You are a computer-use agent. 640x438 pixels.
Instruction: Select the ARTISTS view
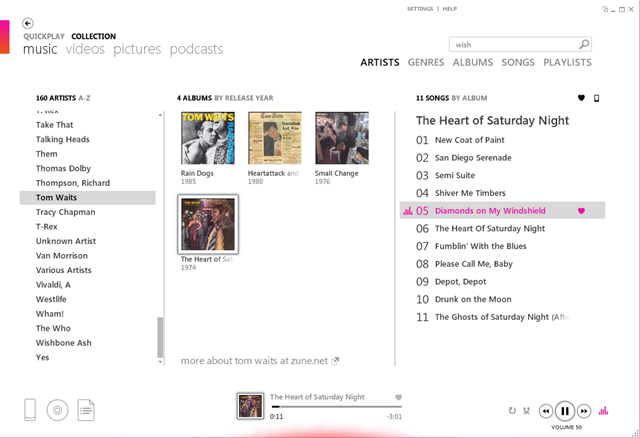click(380, 62)
